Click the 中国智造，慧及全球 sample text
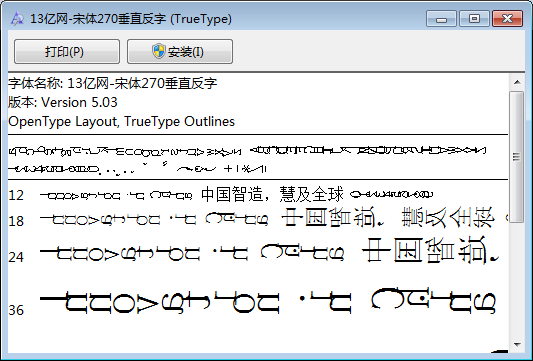Screen dimensions: 533x361 [272, 194]
